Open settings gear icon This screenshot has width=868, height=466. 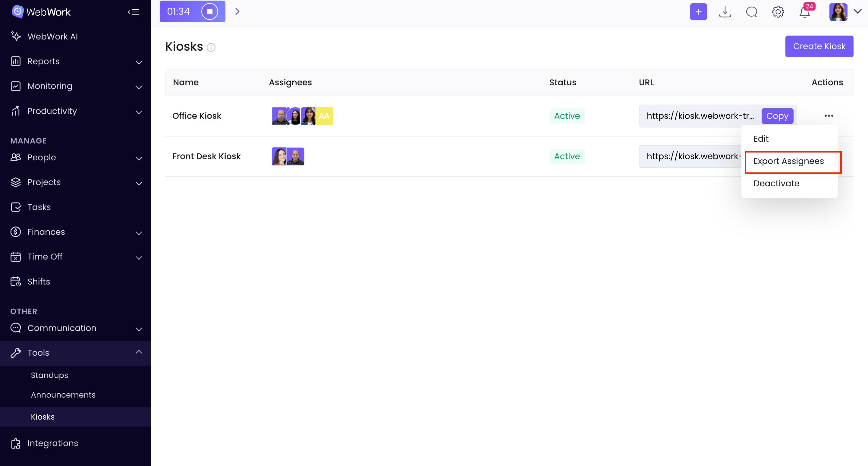click(x=778, y=12)
